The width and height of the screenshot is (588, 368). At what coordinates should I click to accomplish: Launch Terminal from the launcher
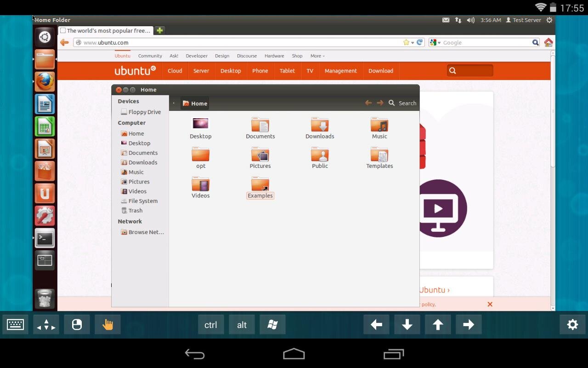click(x=45, y=238)
